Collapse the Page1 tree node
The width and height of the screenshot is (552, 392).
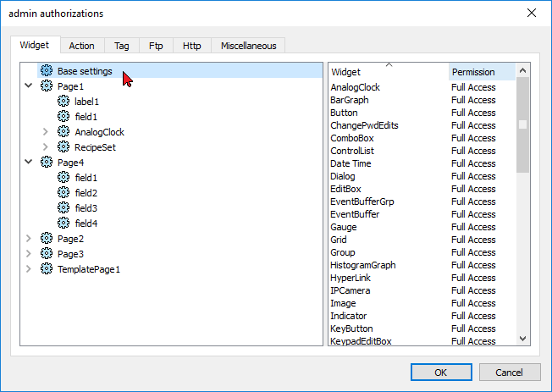(29, 86)
